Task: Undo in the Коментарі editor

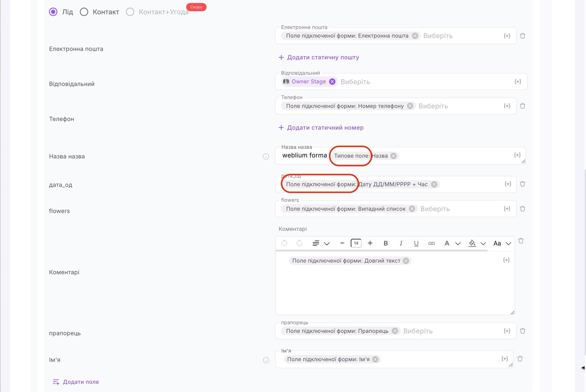Action: point(284,243)
